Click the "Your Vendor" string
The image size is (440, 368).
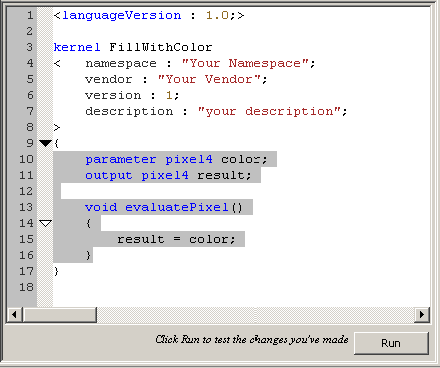209,79
